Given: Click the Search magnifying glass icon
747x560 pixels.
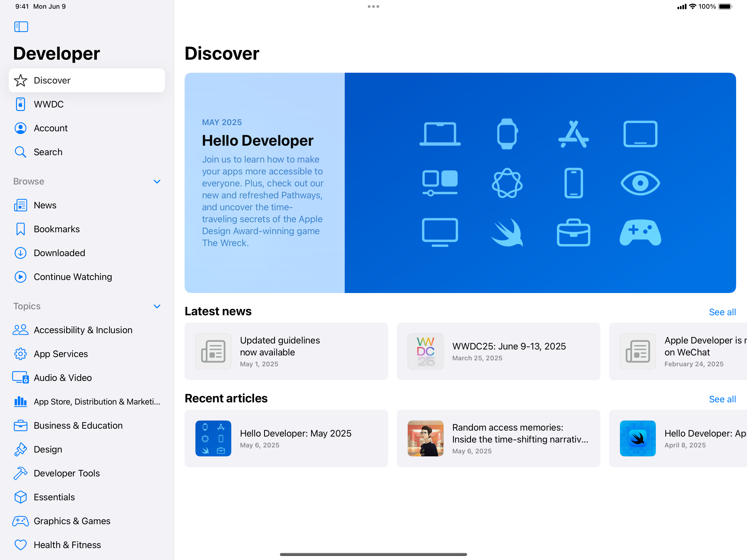Looking at the screenshot, I should [x=20, y=152].
